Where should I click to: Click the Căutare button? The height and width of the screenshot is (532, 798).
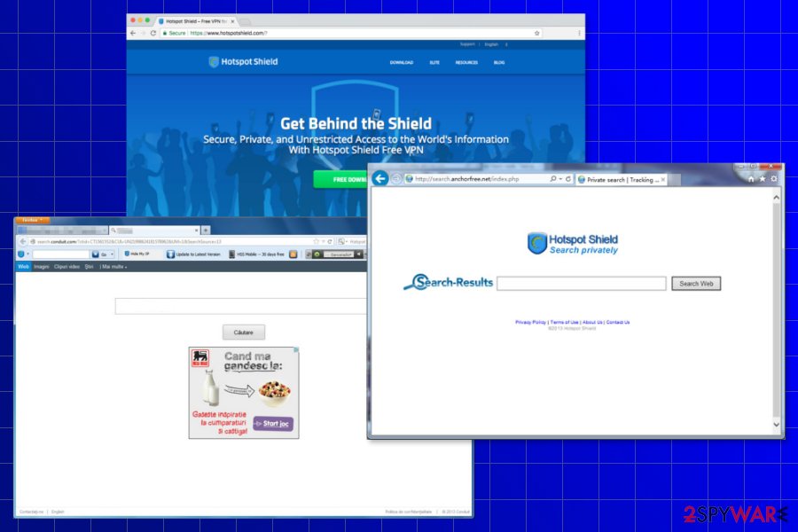pos(244,332)
